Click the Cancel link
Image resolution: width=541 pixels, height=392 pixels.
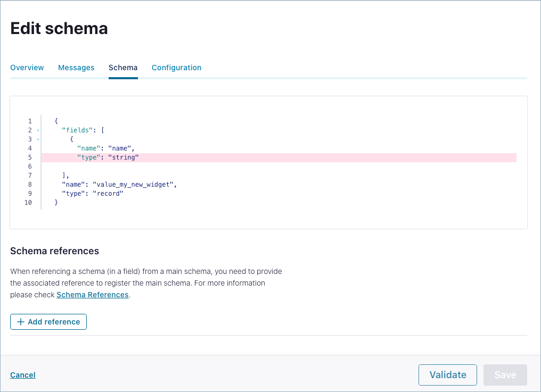(x=22, y=375)
